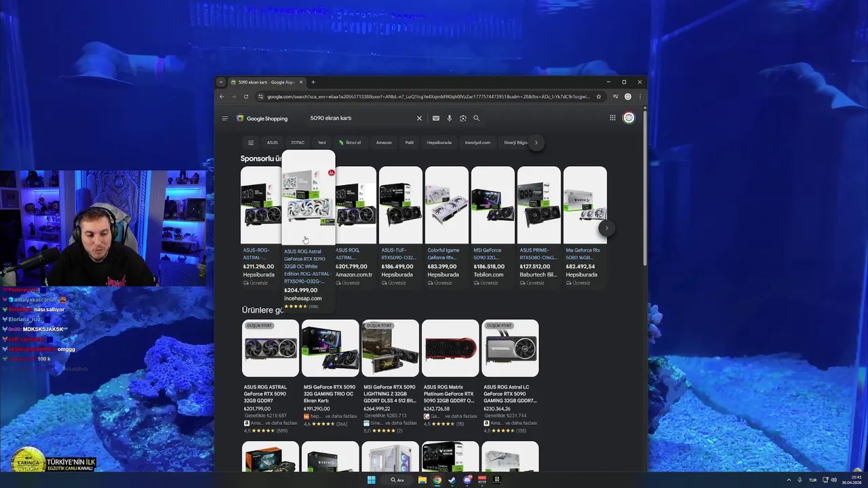Screen dimensions: 868x488
Task: Filter results by trendyol.com
Action: tap(477, 142)
